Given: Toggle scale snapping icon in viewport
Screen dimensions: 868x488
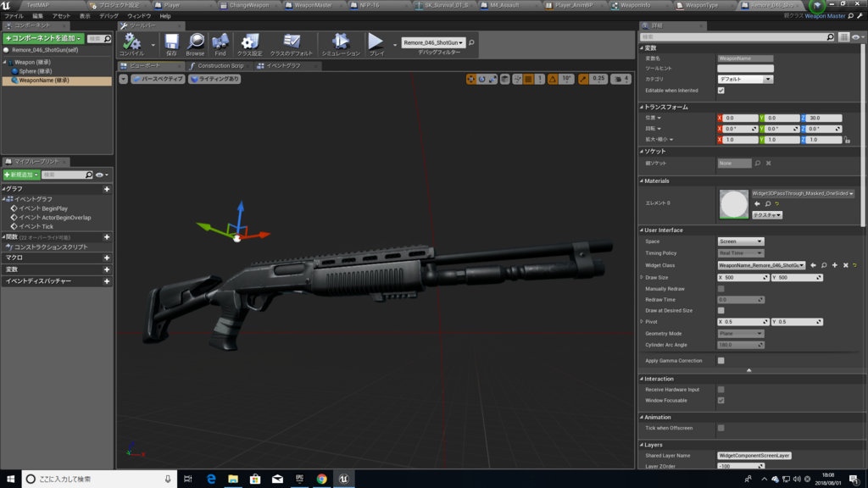Looking at the screenshot, I should [x=583, y=79].
